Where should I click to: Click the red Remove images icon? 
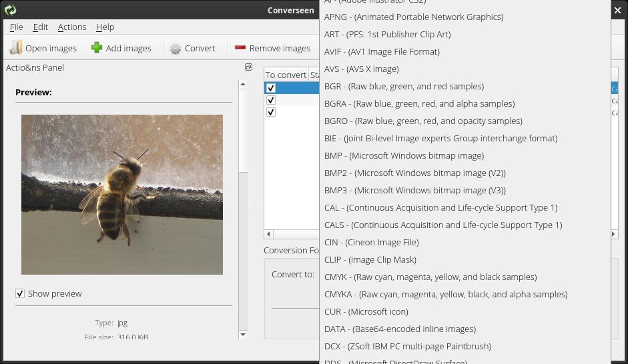click(240, 48)
